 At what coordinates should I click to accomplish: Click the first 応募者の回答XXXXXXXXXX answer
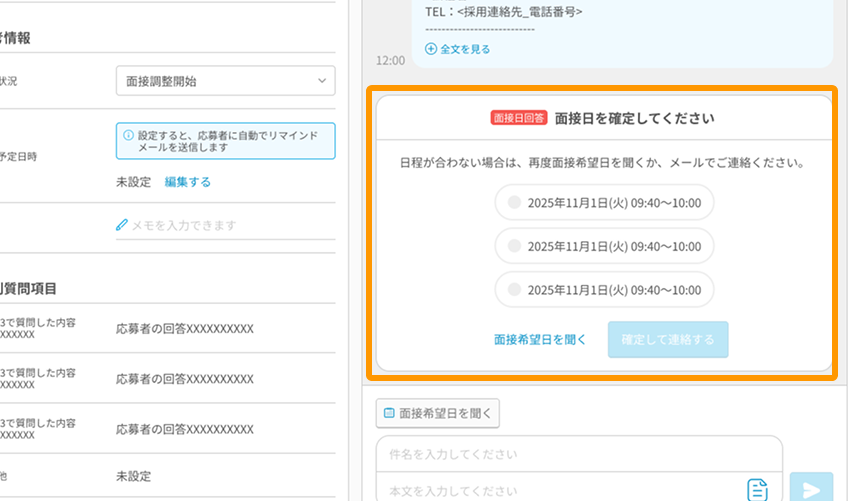[x=184, y=329]
